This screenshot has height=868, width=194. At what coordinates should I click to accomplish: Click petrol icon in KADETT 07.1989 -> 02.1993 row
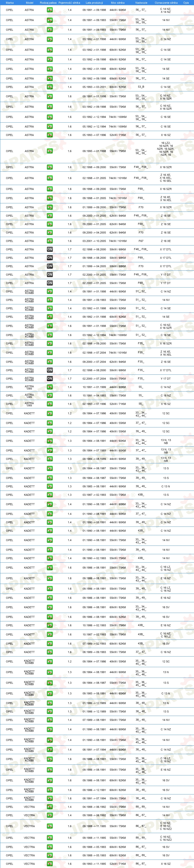50,644
